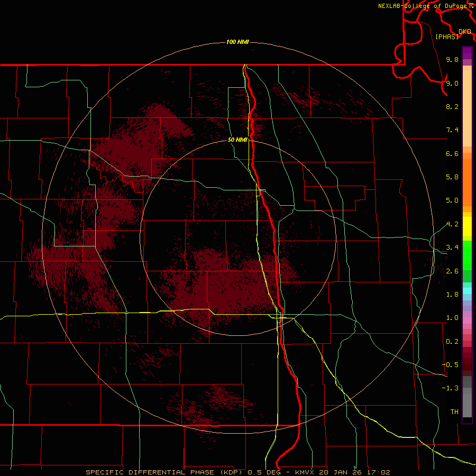The image size is (476, 476).
Task: Pick the orange segment of the color scale
Action: [467, 182]
